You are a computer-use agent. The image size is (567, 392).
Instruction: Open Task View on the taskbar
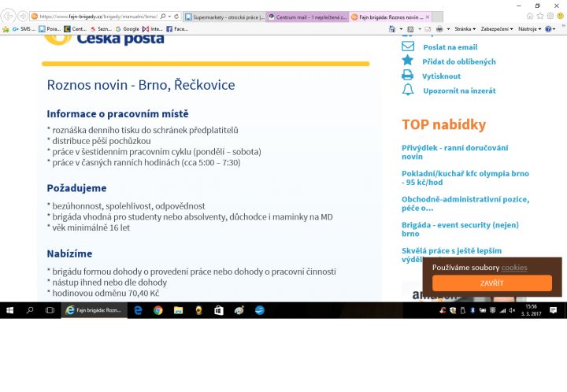click(x=50, y=310)
